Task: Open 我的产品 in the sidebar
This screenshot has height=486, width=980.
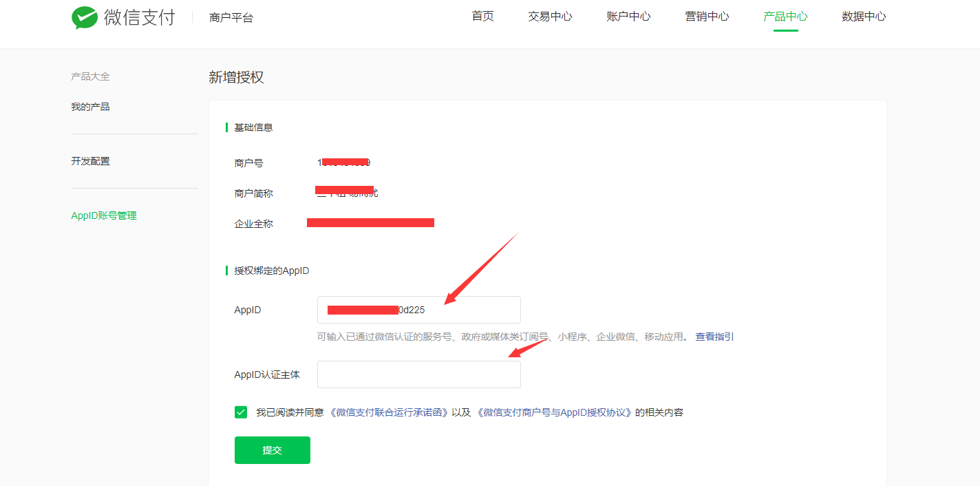Action: tap(90, 107)
